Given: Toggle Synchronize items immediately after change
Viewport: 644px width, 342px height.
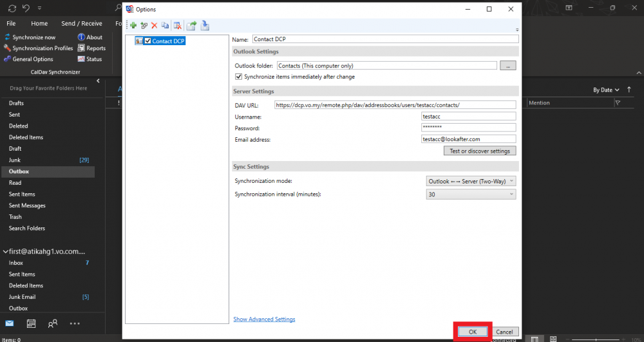Looking at the screenshot, I should coord(239,77).
